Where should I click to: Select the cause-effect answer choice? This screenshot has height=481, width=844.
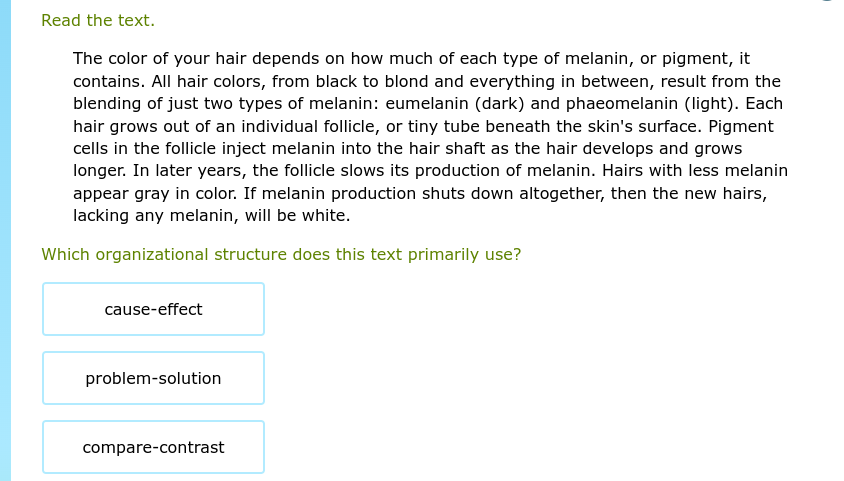153,309
